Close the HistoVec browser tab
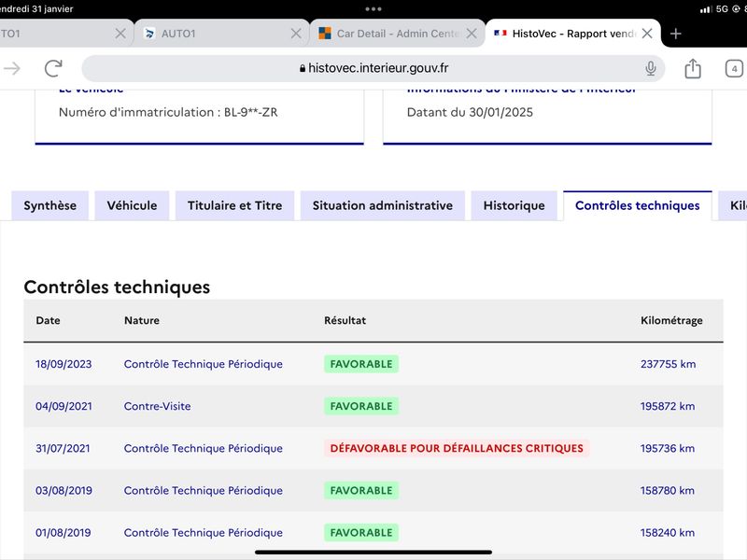 pos(647,34)
